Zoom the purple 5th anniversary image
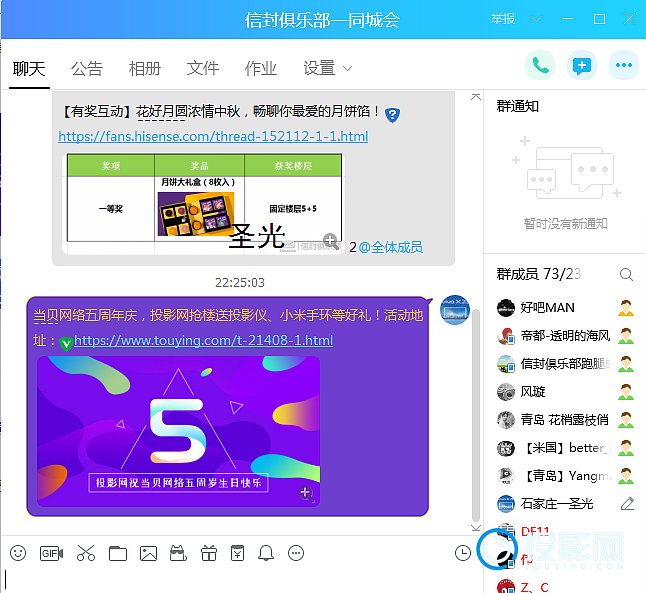 click(306, 492)
